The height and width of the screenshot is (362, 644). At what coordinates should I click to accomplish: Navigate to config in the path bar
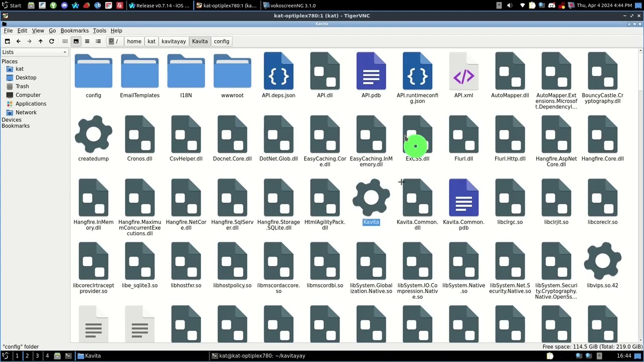pyautogui.click(x=221, y=41)
